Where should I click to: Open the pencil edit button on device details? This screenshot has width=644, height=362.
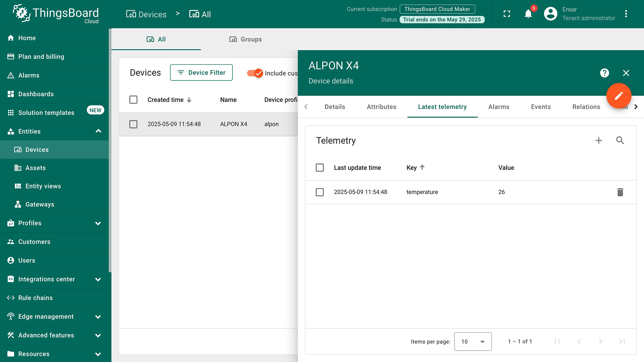tap(619, 96)
